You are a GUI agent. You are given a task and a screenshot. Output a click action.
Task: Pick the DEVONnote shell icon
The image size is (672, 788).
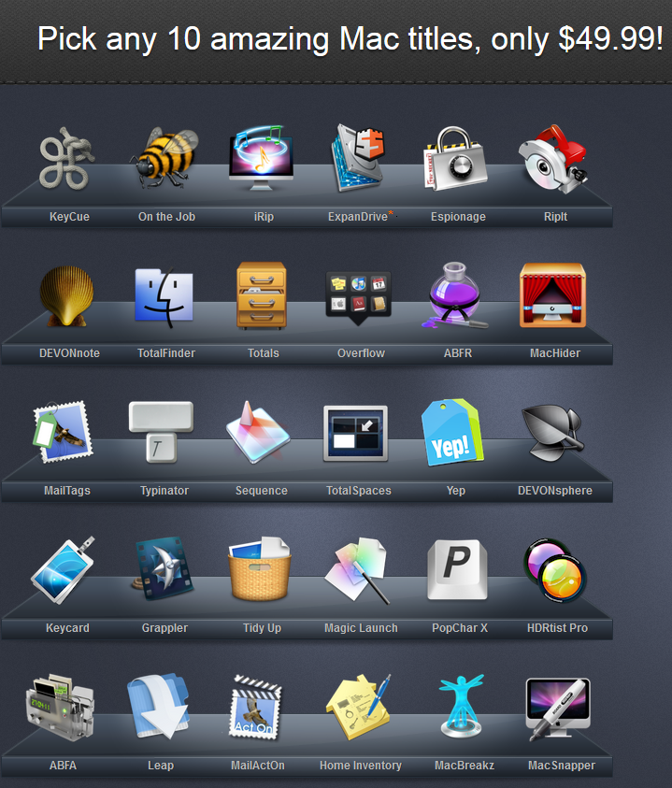click(67, 295)
